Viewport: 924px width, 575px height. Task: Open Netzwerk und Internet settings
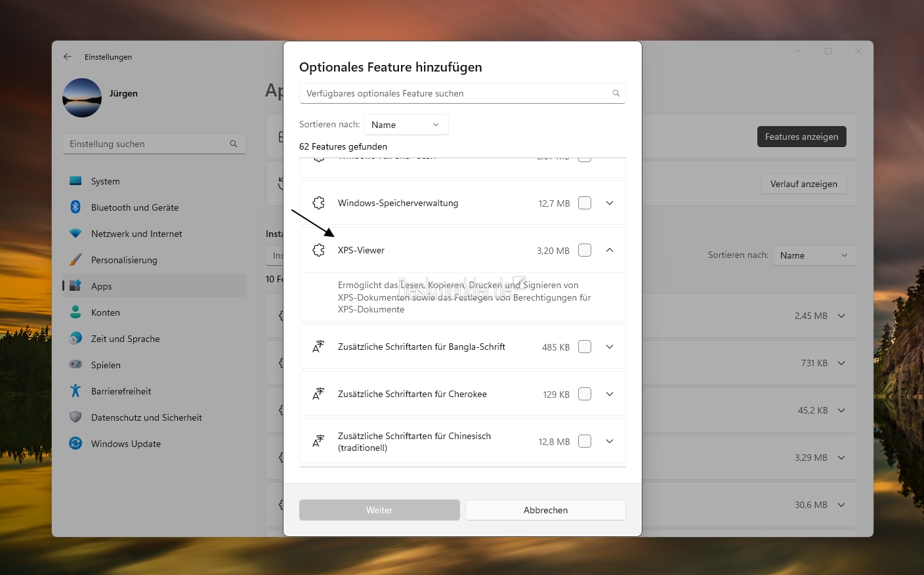point(154,234)
